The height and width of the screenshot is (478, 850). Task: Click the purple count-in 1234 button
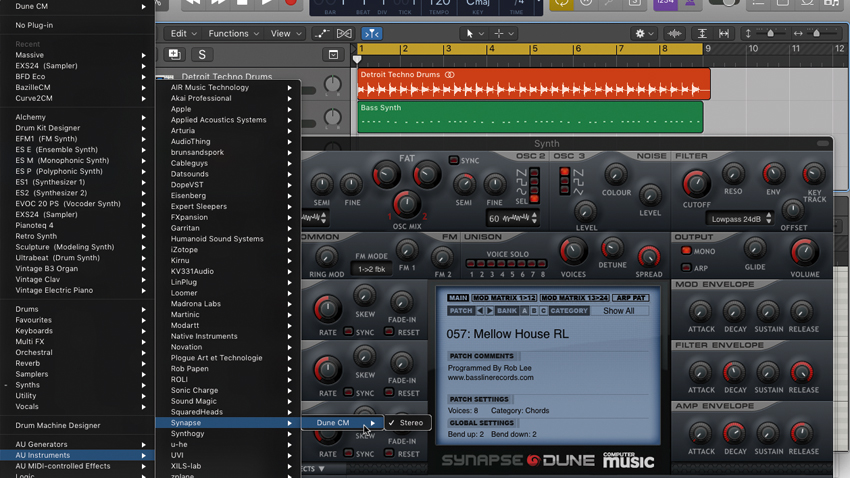pyautogui.click(x=665, y=3)
